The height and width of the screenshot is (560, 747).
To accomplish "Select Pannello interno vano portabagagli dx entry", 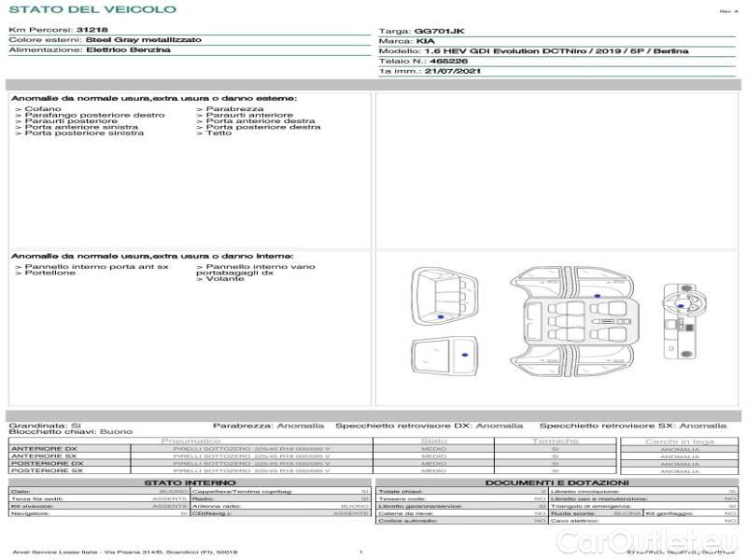I will (x=256, y=270).
